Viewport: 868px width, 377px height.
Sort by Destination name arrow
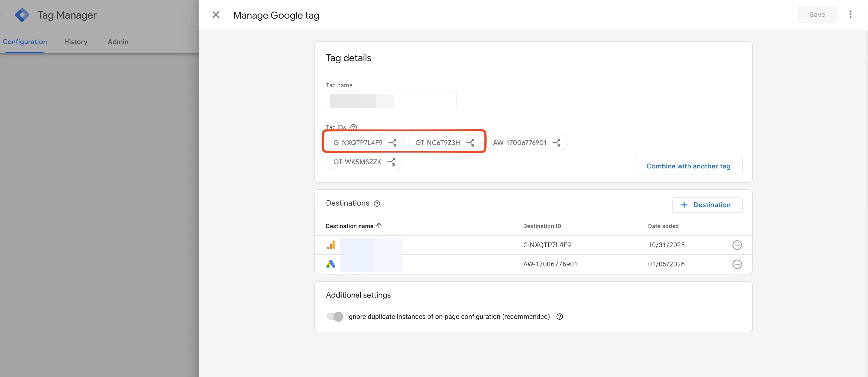[x=379, y=226]
